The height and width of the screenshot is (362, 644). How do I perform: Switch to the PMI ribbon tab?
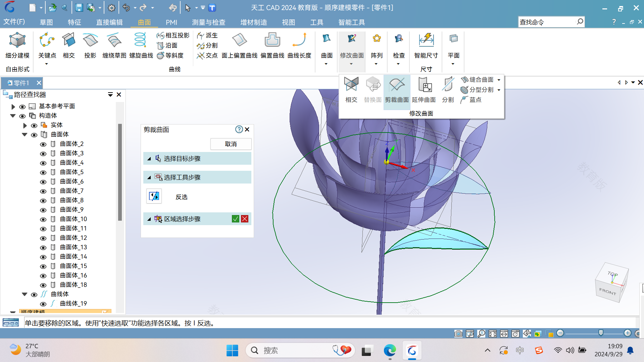[171, 22]
